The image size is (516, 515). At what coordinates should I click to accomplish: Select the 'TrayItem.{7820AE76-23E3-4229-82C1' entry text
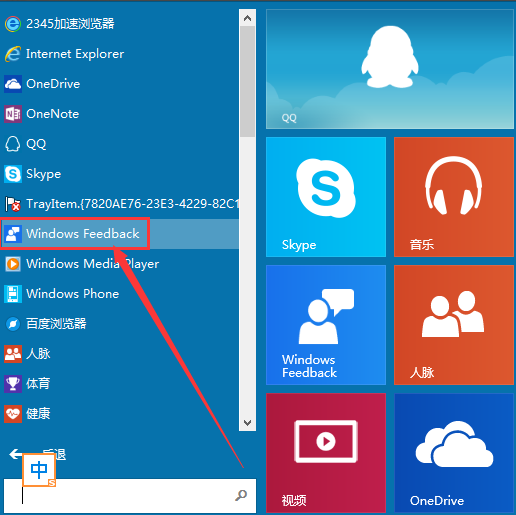133,204
